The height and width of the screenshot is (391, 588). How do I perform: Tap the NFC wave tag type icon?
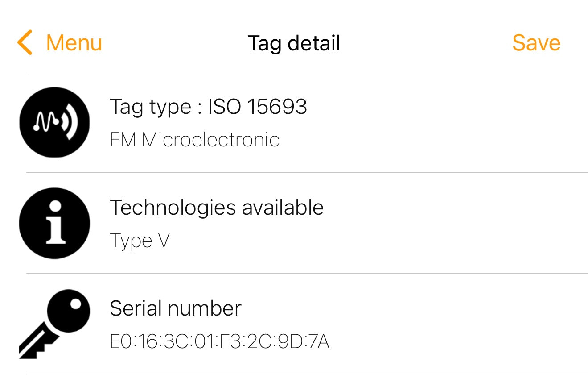[x=54, y=122]
